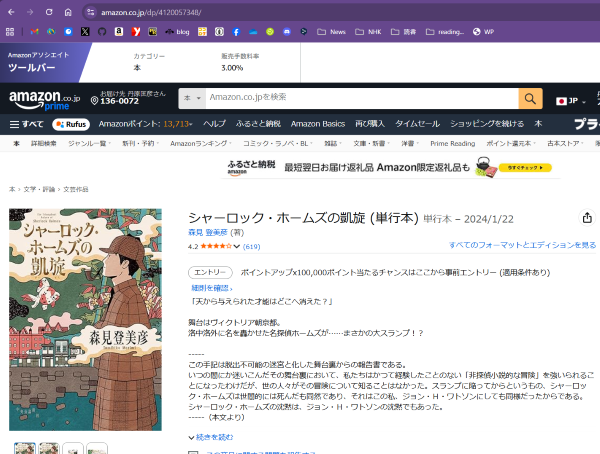Open site information icon beside the URL
This screenshot has height=454, width=600.
click(91, 12)
